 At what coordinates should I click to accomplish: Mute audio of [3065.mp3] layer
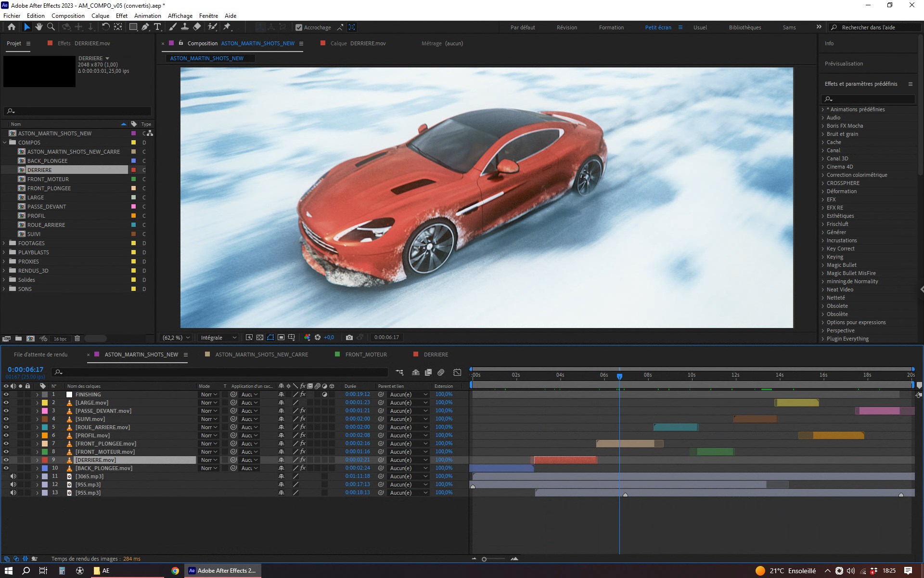click(13, 476)
